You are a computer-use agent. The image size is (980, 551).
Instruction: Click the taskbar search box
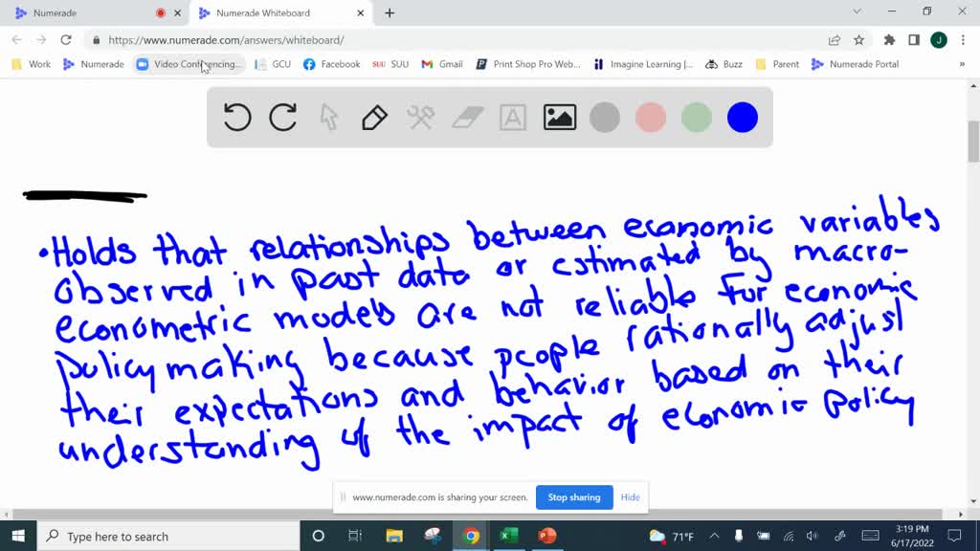[x=168, y=536]
